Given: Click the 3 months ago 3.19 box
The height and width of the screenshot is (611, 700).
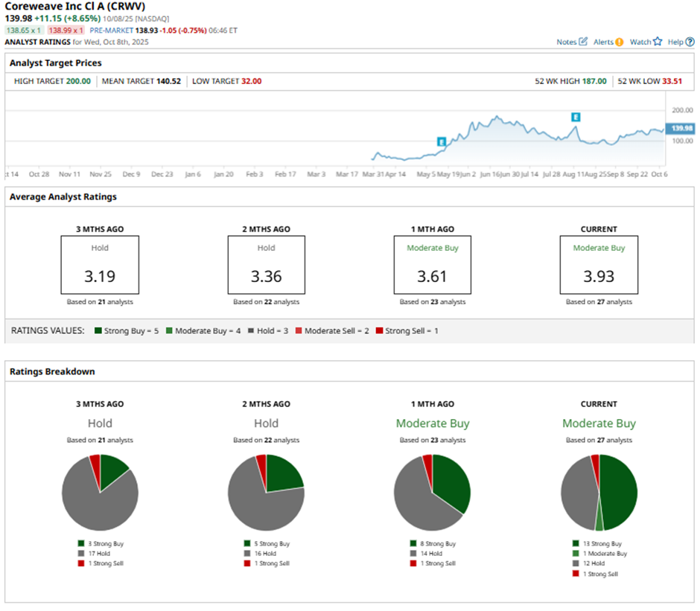Looking at the screenshot, I should pos(100,265).
